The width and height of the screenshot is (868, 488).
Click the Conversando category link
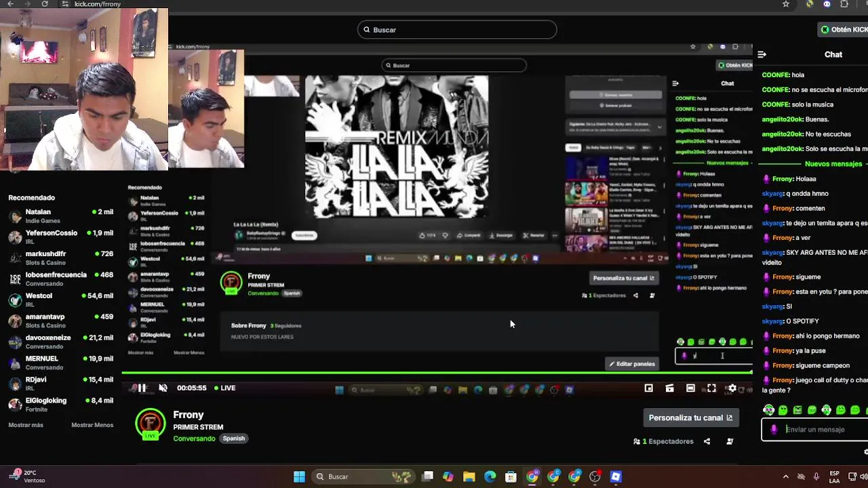pyautogui.click(x=194, y=439)
